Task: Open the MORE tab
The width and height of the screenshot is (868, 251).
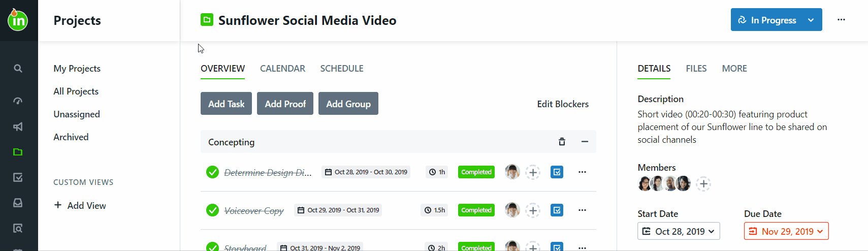Action: pyautogui.click(x=734, y=69)
